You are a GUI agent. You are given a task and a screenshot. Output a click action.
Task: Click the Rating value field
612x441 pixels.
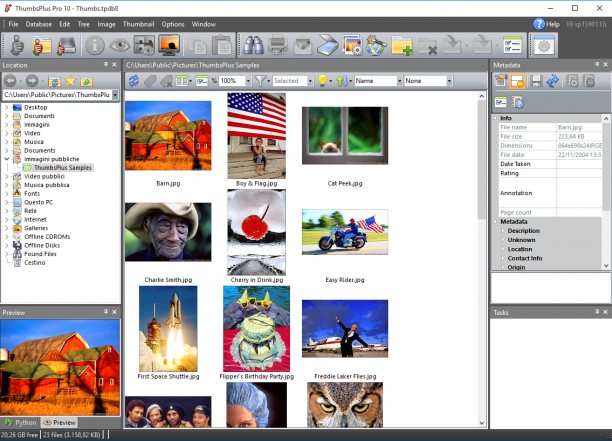coord(579,173)
